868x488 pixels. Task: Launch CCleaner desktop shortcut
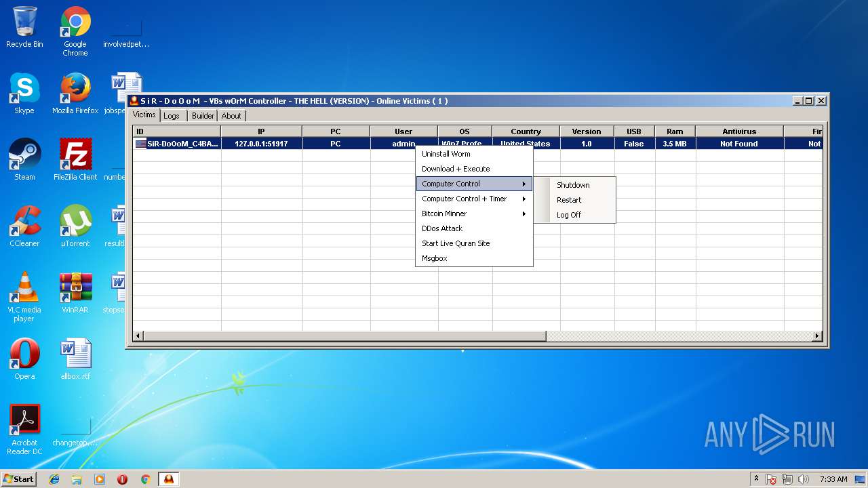(x=24, y=226)
